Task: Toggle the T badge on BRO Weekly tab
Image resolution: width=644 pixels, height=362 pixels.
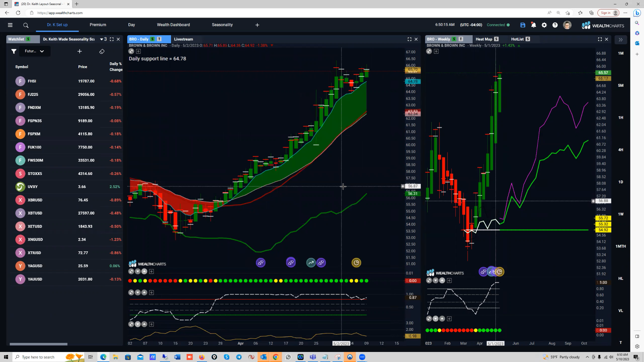Action: [461, 39]
